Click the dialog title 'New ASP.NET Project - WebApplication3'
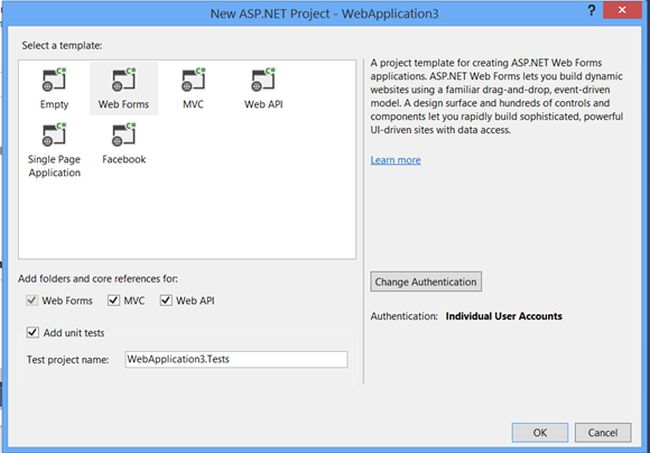The height and width of the screenshot is (453, 650). 324,14
